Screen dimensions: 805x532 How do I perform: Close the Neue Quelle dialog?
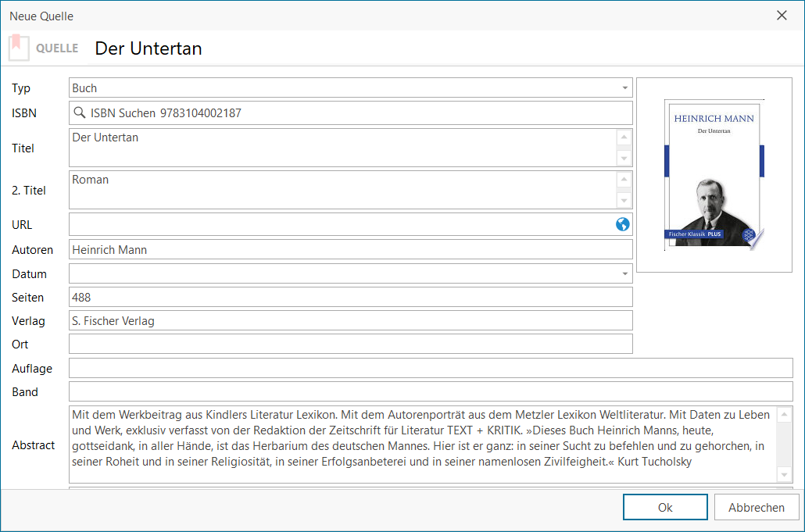pyautogui.click(x=782, y=16)
